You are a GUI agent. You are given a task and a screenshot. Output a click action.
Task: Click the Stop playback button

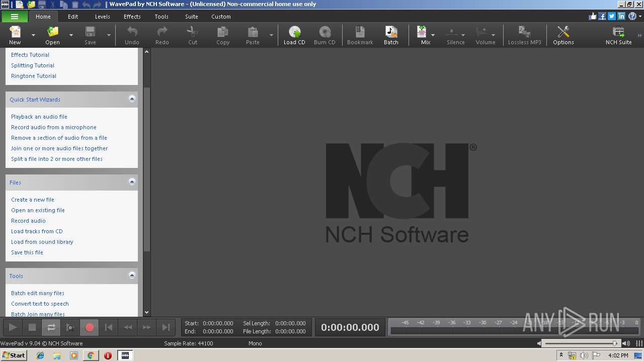(x=32, y=327)
